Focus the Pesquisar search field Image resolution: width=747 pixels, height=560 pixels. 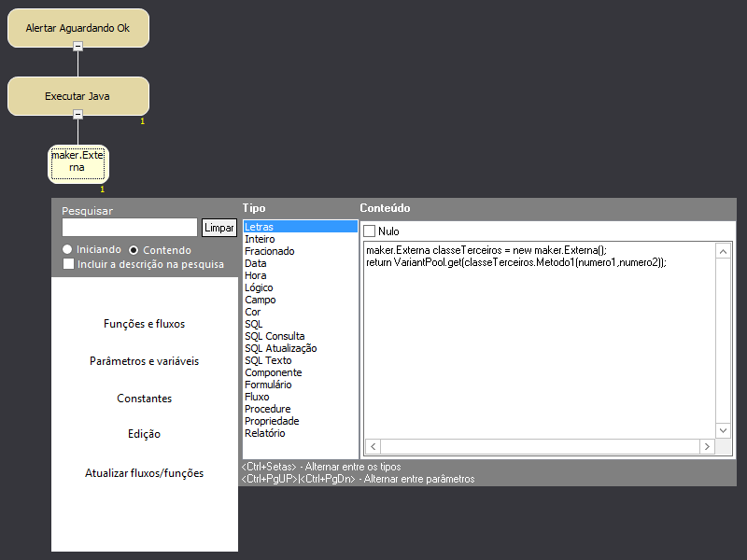coord(129,228)
